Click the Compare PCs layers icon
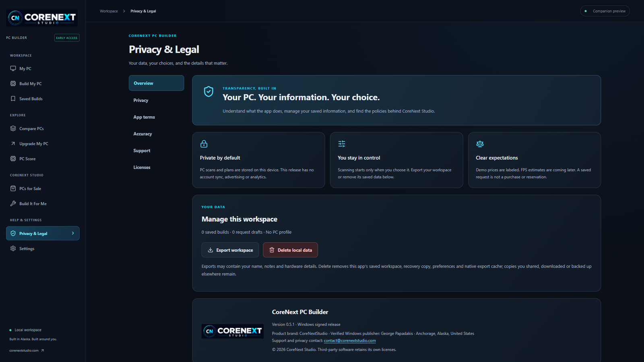644x362 pixels. coord(13,129)
